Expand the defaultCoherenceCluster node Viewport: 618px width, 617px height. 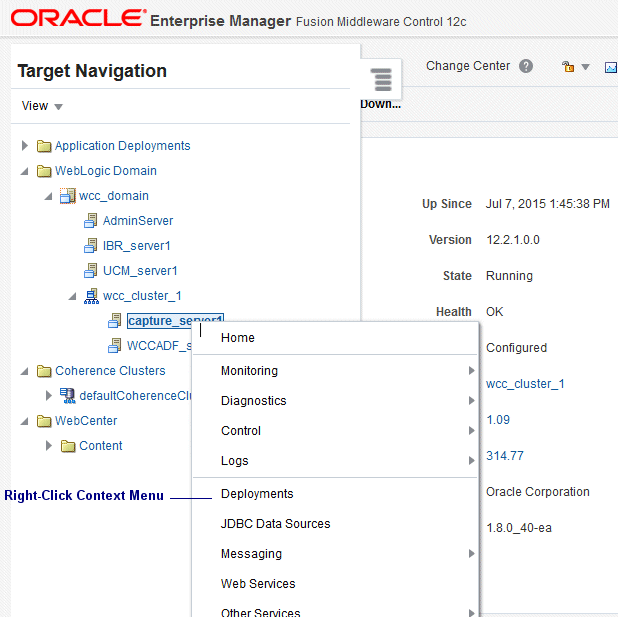coord(48,395)
